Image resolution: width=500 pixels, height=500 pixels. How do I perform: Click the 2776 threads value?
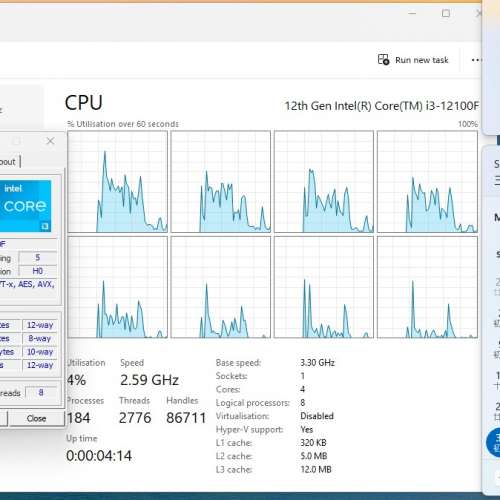[x=135, y=418]
